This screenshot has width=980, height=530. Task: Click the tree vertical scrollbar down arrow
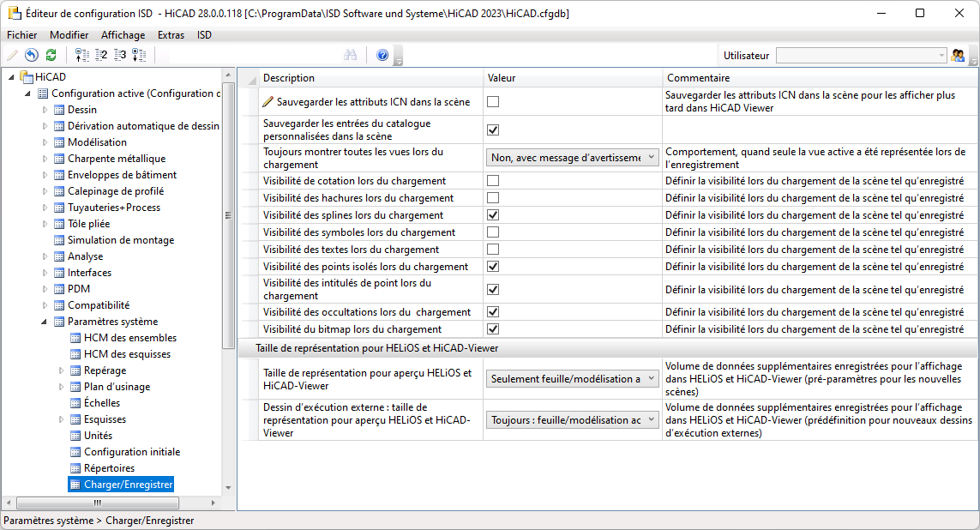click(x=228, y=487)
